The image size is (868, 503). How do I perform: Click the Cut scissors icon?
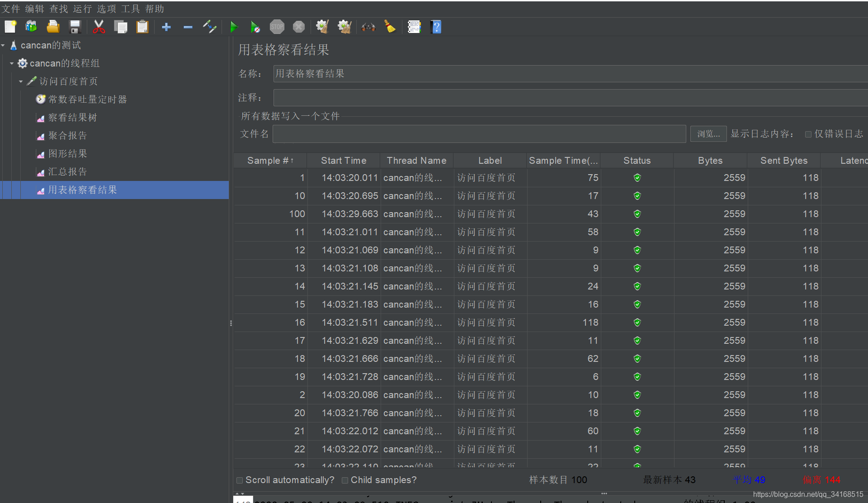click(x=99, y=27)
